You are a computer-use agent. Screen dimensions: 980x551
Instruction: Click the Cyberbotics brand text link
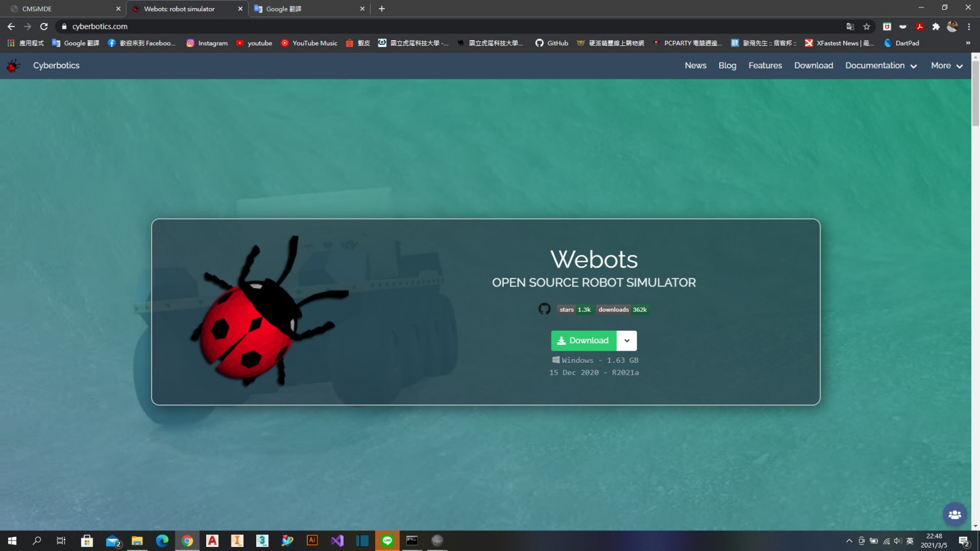[56, 66]
